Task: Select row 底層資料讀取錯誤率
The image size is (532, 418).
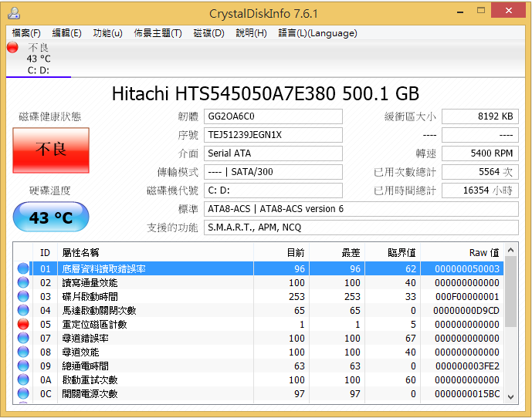Action: tap(259, 268)
